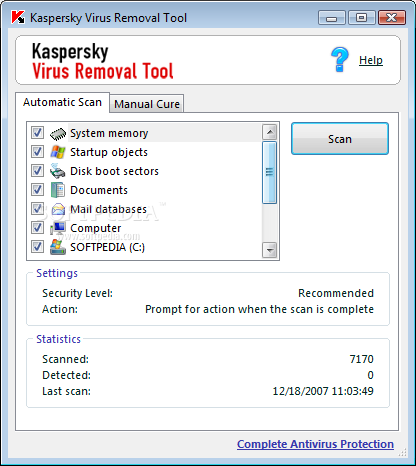Start scanning with the Scan button
Screen dimensions: 416x466
[340, 139]
